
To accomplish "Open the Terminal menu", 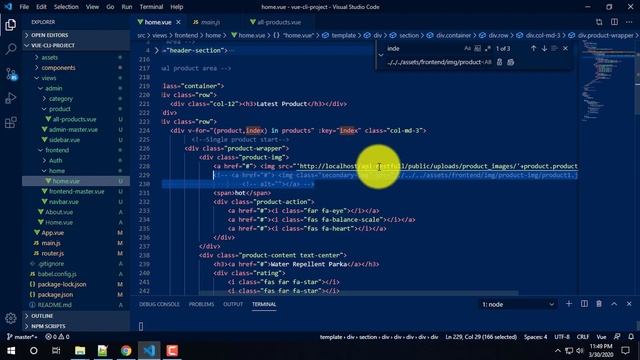I will click(x=151, y=7).
